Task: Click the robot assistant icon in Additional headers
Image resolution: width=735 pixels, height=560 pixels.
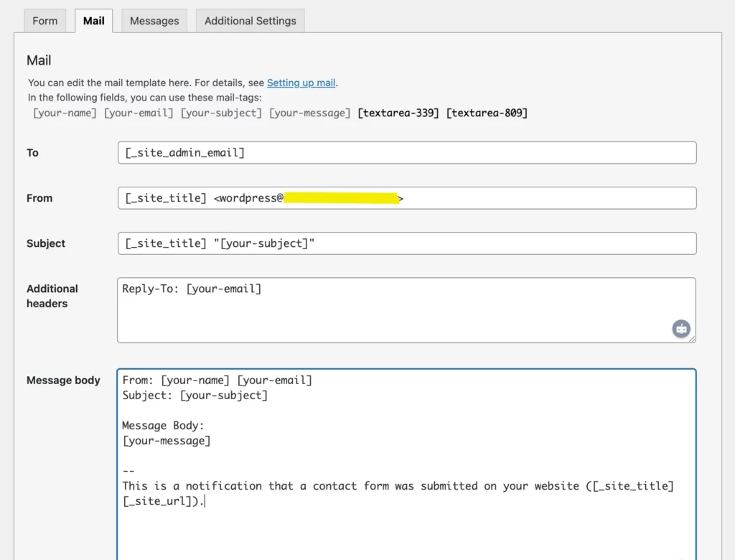Action: 681,329
